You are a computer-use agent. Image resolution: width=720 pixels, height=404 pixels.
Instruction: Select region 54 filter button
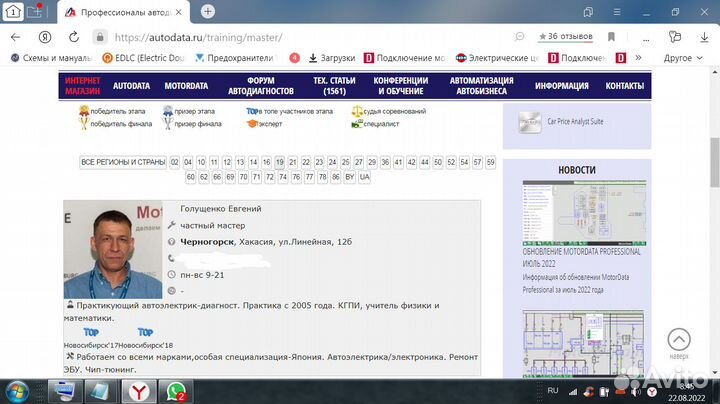click(464, 163)
